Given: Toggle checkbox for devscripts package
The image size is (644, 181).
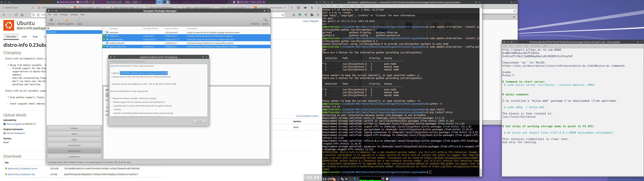Looking at the screenshot, I should click(104, 33).
